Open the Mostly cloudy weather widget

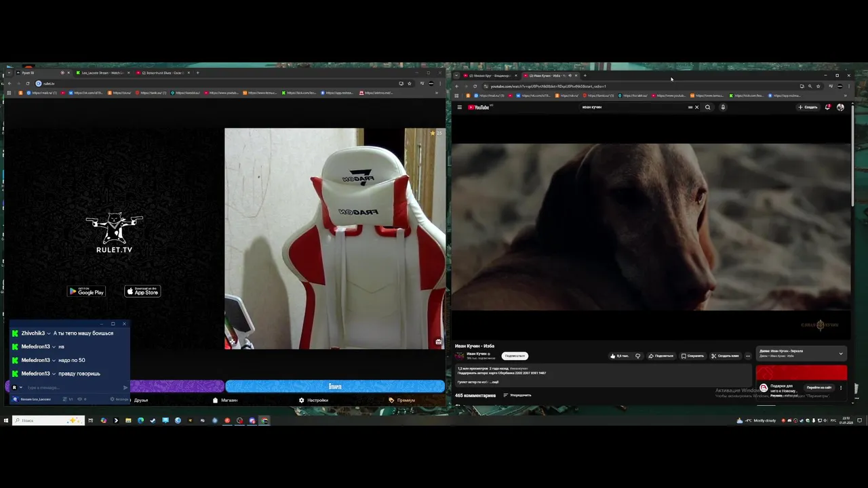(x=756, y=420)
